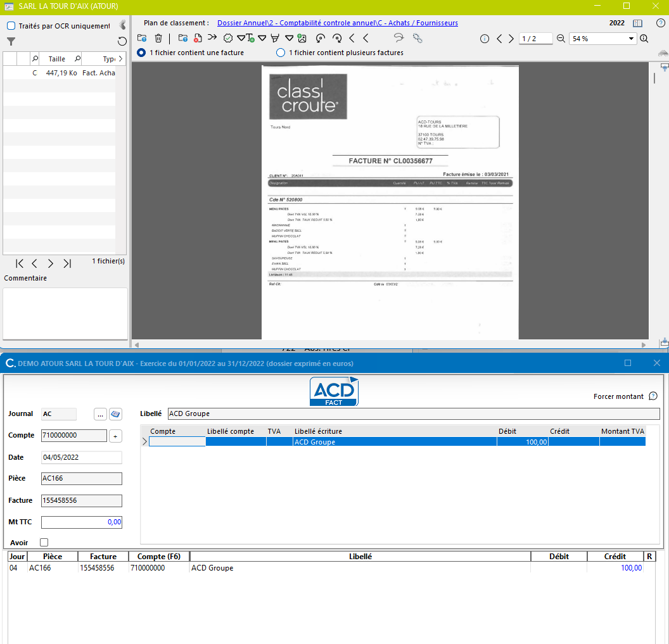
Task: Click the trash delete icon in toolbar
Action: pyautogui.click(x=158, y=39)
